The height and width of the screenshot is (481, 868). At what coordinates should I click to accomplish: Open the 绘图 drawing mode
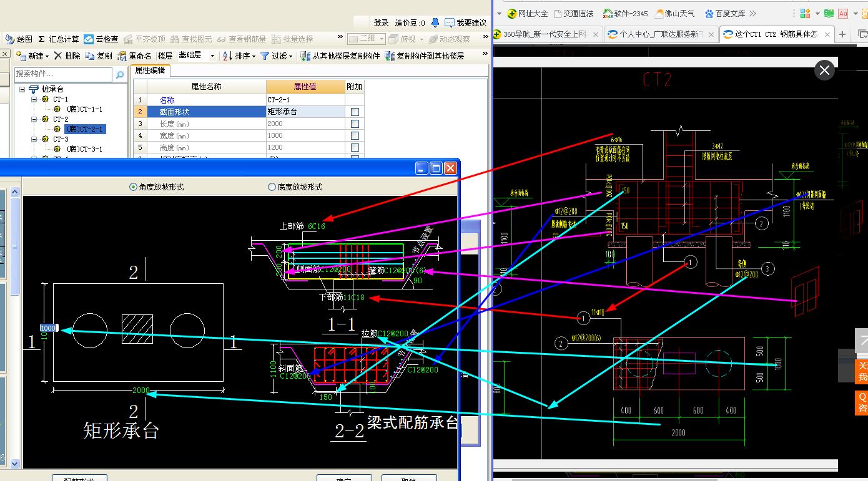(19, 39)
